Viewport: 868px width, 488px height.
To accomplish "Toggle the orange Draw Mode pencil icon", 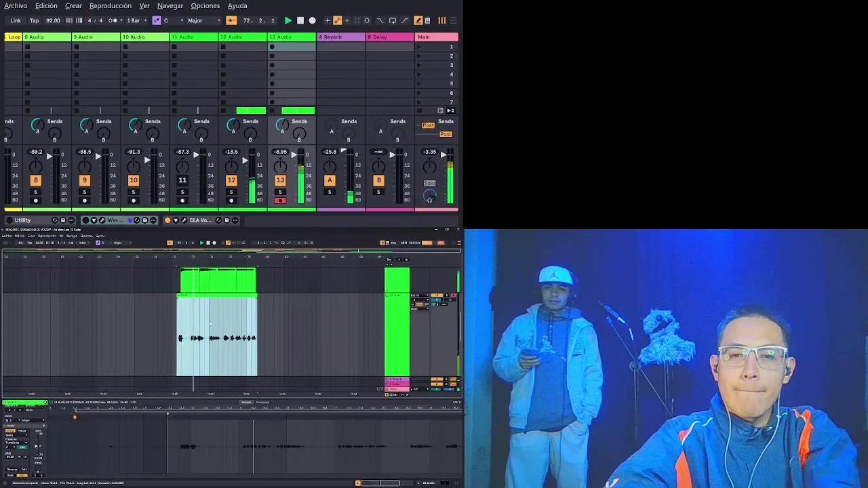I will 418,20.
